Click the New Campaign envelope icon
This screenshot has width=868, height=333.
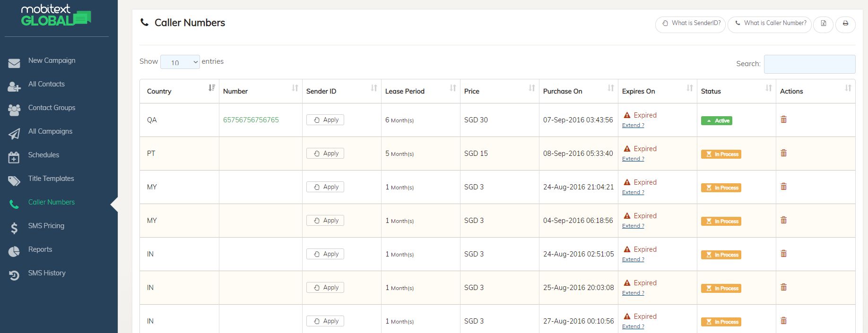click(x=14, y=63)
